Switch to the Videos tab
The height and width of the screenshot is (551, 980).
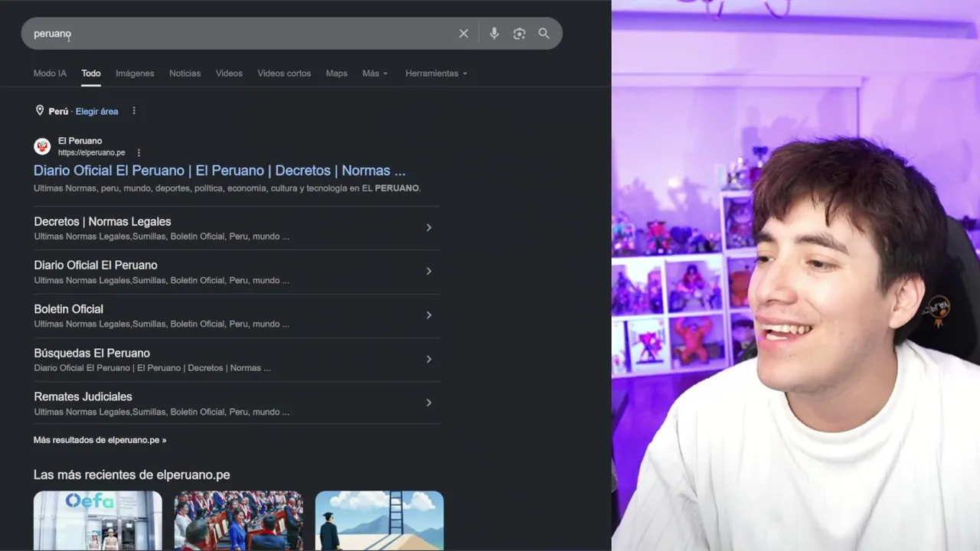[x=229, y=73]
